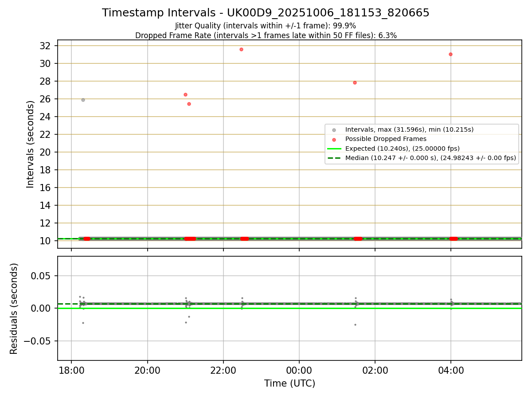Click the Dropped Frame Rate subtitle line
532x399 pixels.
point(266,35)
